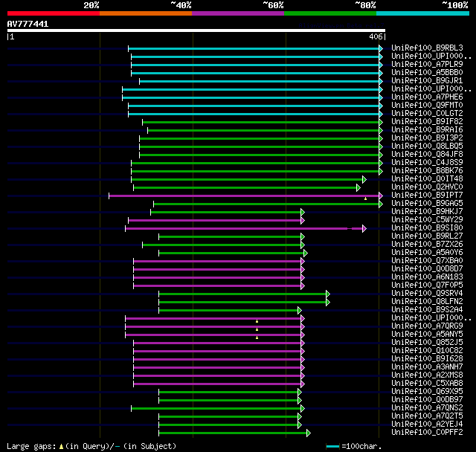Select the UniRef100_B9RL27 label

click(x=427, y=236)
